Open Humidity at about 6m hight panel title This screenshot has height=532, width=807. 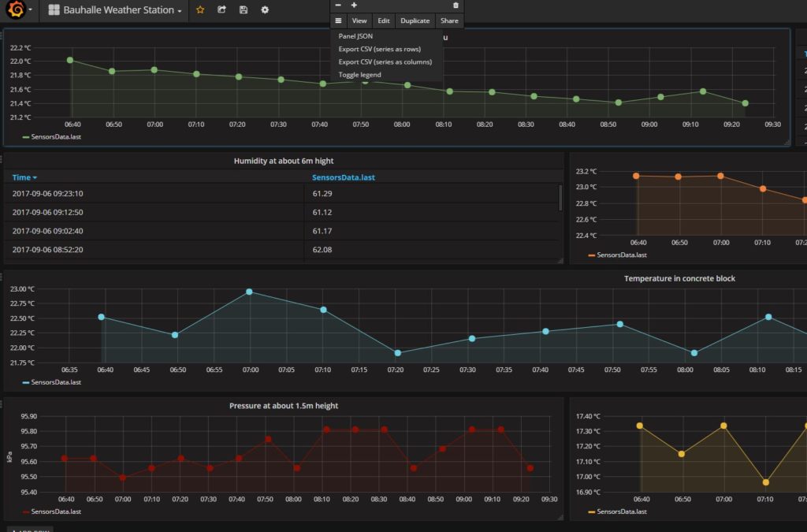click(284, 161)
